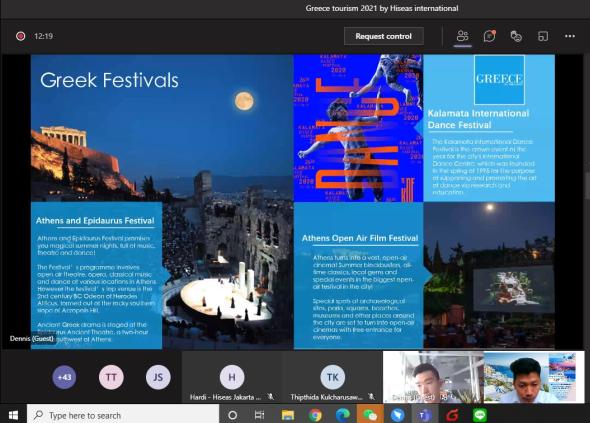Switch to Microsoft Teams taskbar icon
Screen dimensions: 590x423
click(425, 415)
